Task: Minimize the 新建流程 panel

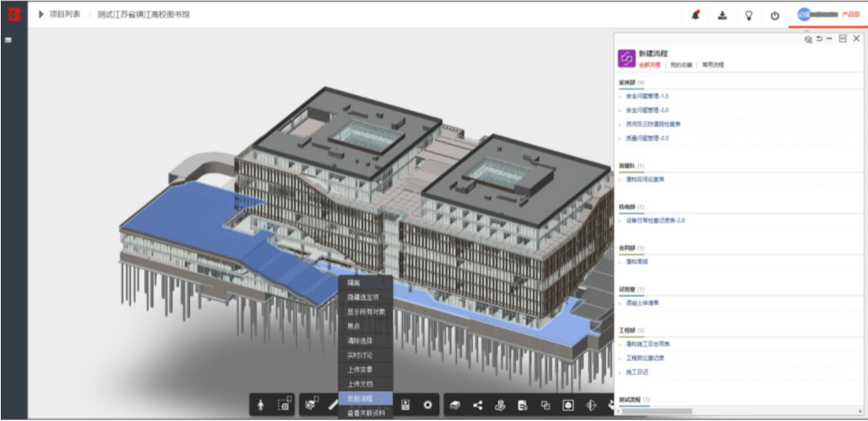Action: coord(830,38)
